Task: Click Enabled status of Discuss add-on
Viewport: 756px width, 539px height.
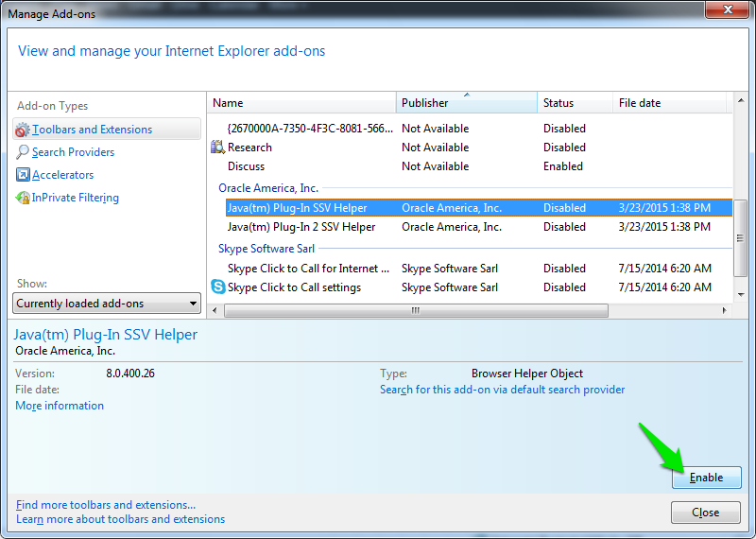Action: (563, 166)
